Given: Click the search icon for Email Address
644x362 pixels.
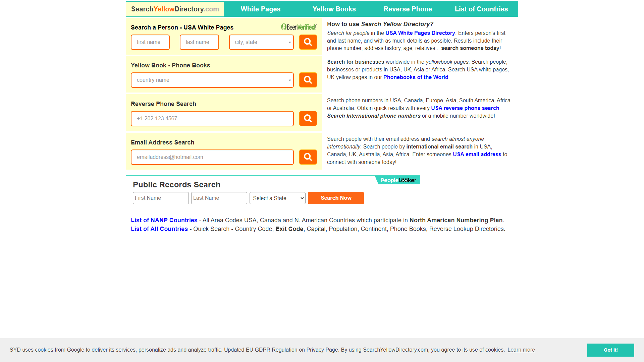Looking at the screenshot, I should tap(308, 157).
